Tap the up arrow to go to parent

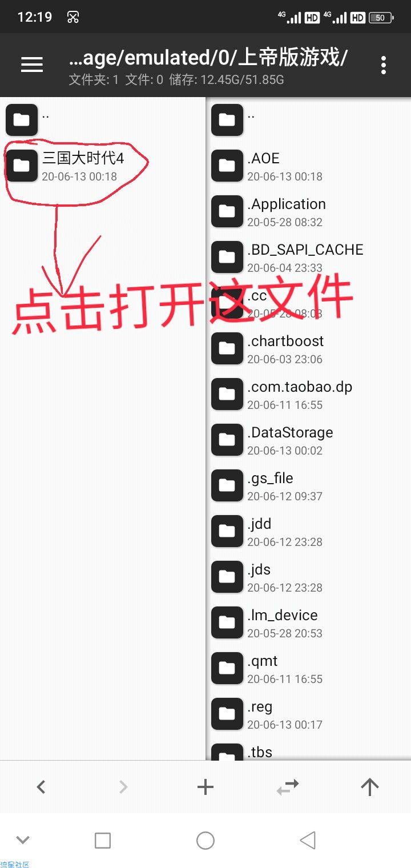tap(370, 787)
